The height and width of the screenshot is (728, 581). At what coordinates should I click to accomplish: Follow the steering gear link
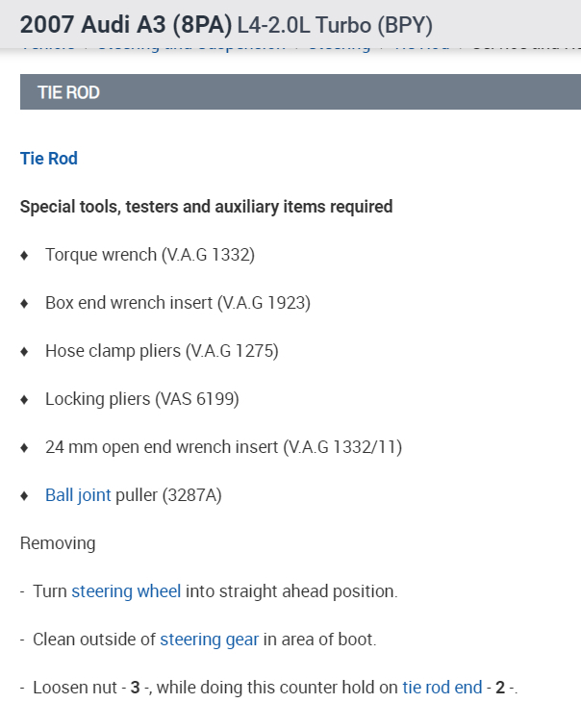coord(209,639)
